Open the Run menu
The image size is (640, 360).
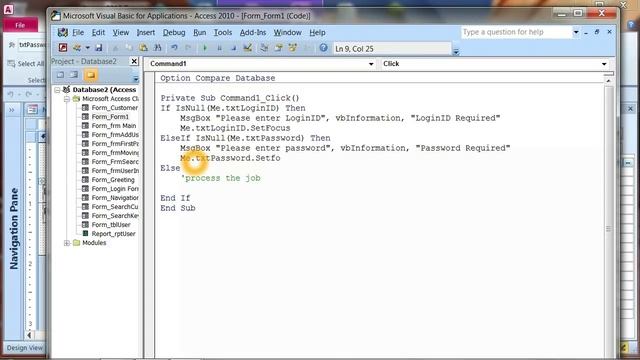point(200,32)
